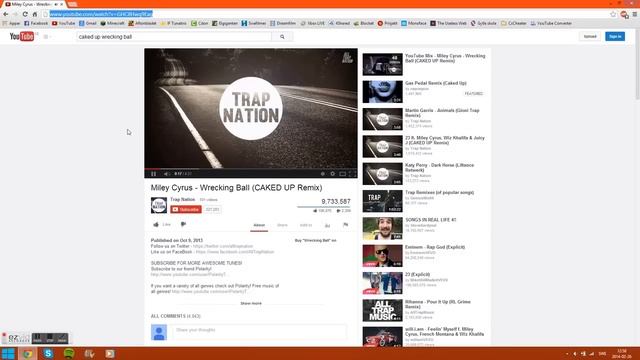Open The Useless Web bookmark
This screenshot has height=360, width=640.
pyautogui.click(x=448, y=24)
